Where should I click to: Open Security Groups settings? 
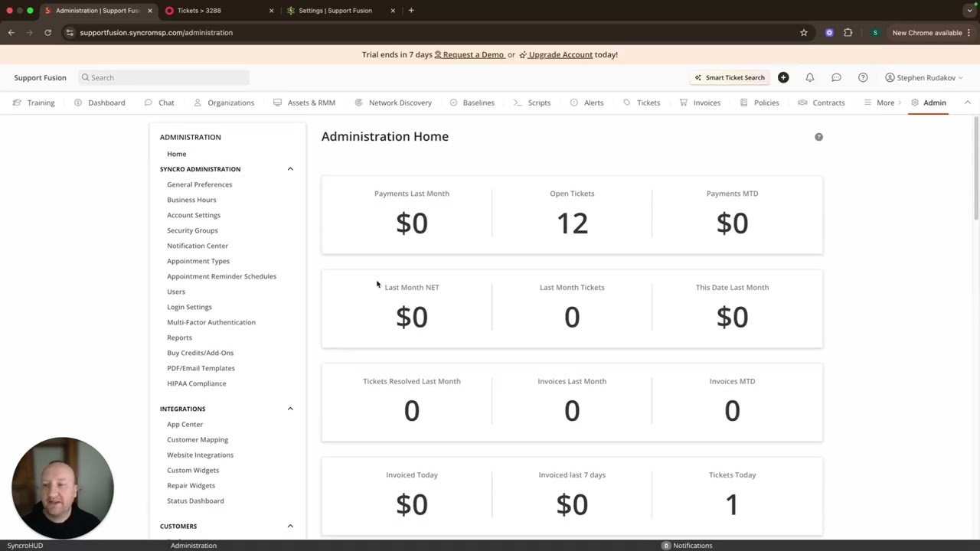point(192,230)
